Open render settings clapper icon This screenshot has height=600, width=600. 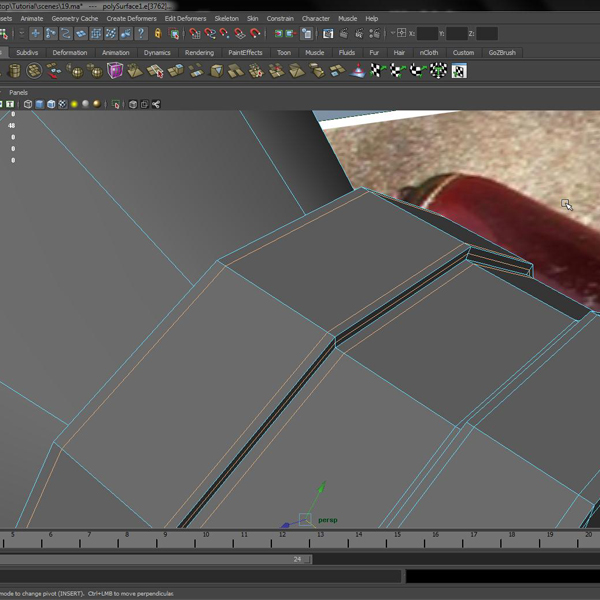point(374,34)
